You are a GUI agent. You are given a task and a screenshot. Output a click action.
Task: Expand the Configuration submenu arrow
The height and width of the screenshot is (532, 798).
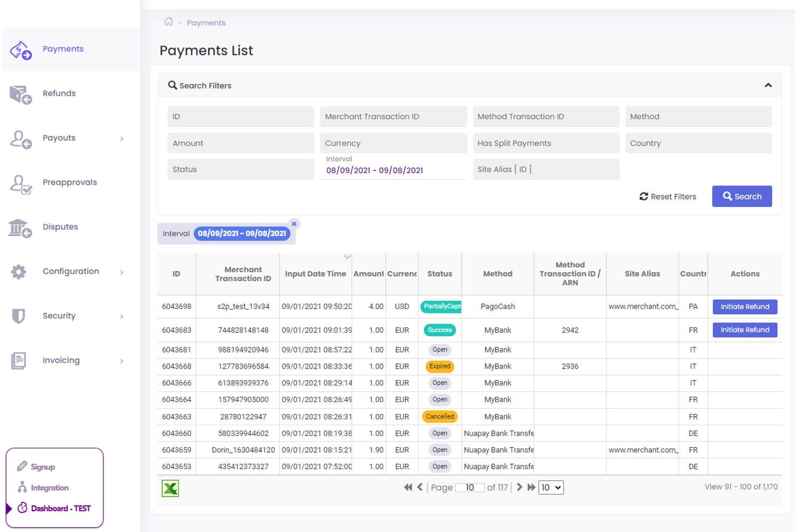click(x=121, y=272)
